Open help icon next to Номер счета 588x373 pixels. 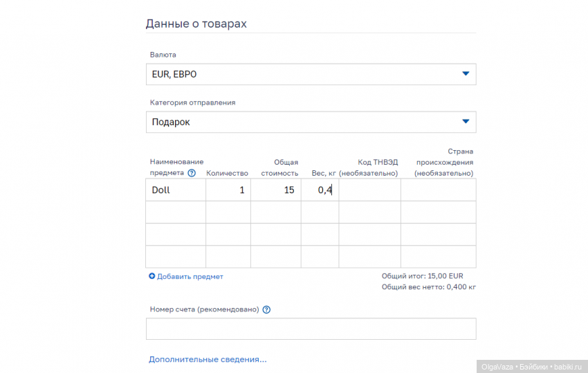pos(266,309)
